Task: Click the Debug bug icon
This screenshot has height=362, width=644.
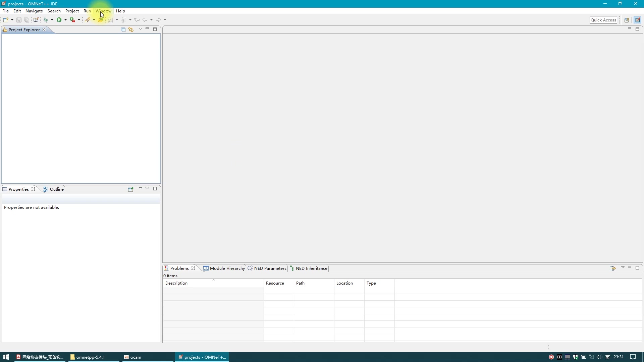Action: 46,20
